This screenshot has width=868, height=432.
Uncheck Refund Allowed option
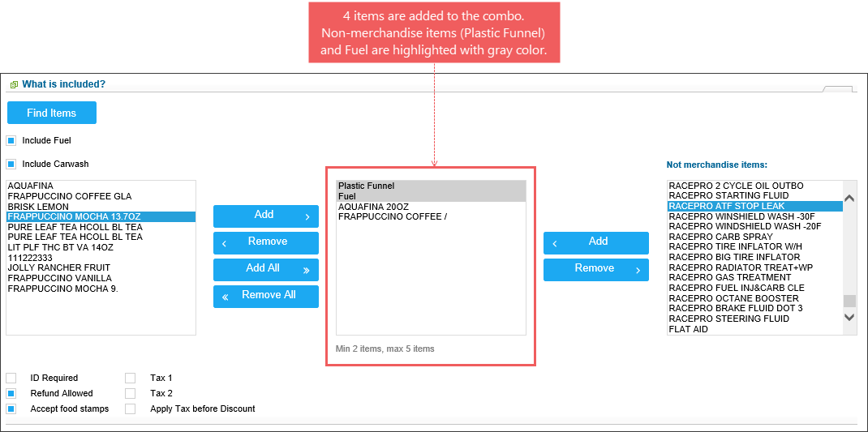(11, 394)
